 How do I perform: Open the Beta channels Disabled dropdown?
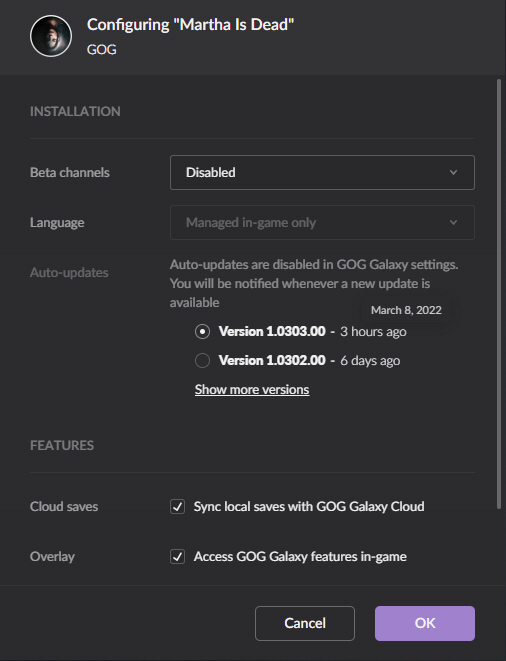tap(322, 172)
